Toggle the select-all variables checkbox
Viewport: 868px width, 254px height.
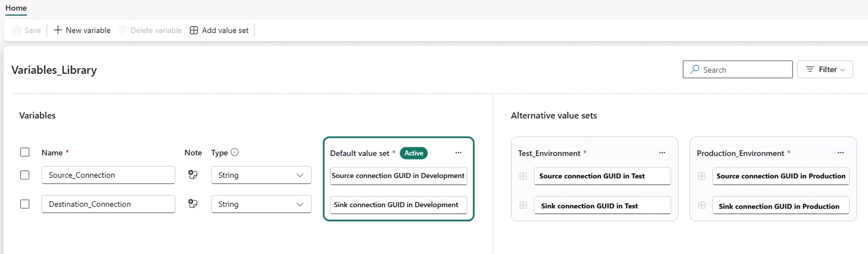pos(25,152)
